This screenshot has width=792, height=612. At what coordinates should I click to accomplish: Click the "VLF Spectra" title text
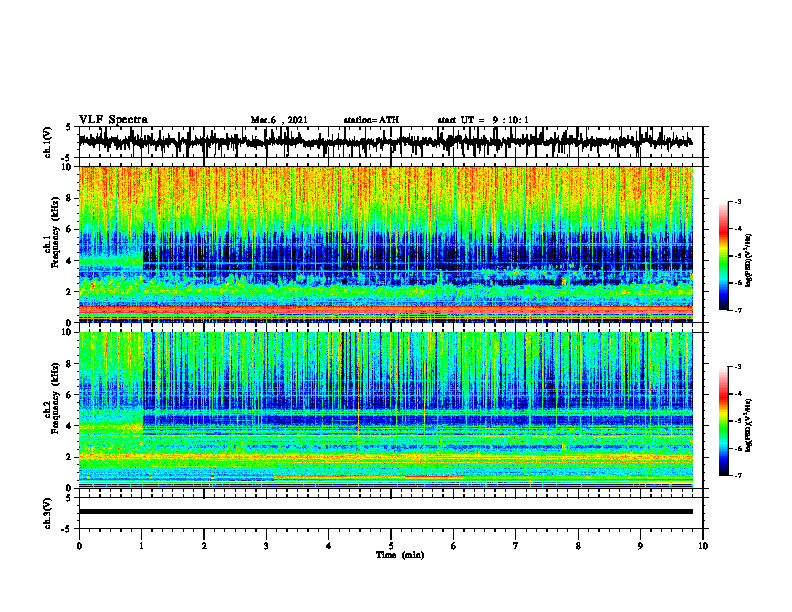113,120
